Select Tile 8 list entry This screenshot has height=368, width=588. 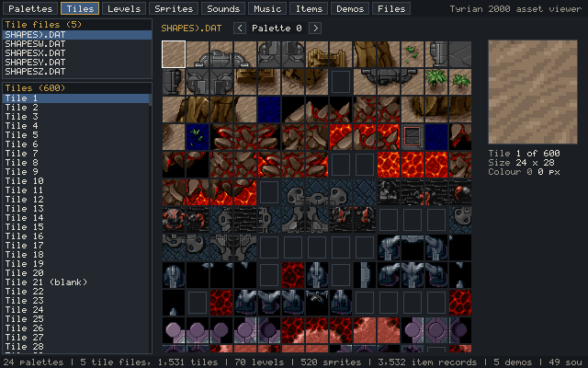(75, 163)
